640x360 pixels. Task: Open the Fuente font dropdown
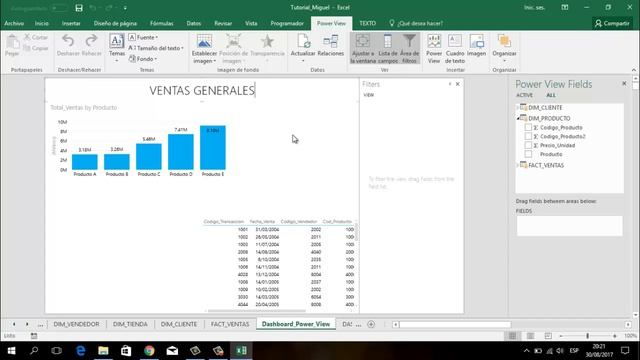[143, 37]
